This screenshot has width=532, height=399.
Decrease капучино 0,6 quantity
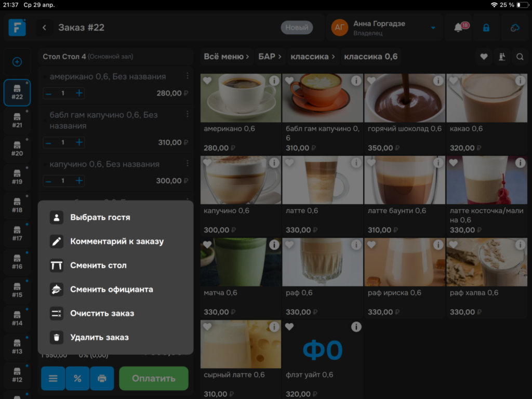point(48,180)
